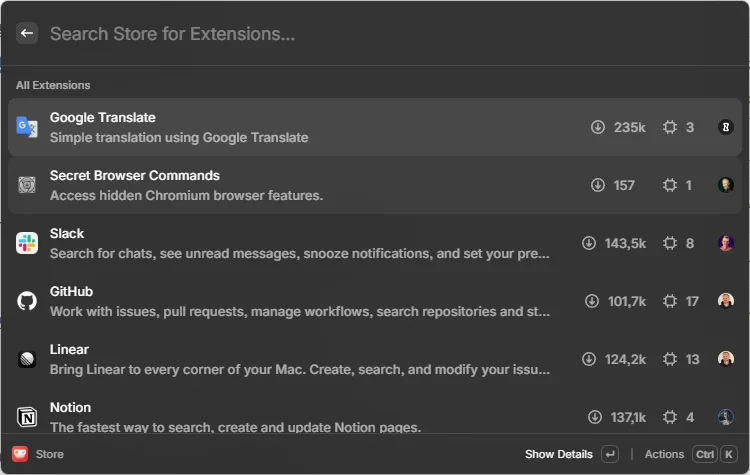This screenshot has width=750, height=475.
Task: Click Linear commands count icon
Action: [670, 359]
